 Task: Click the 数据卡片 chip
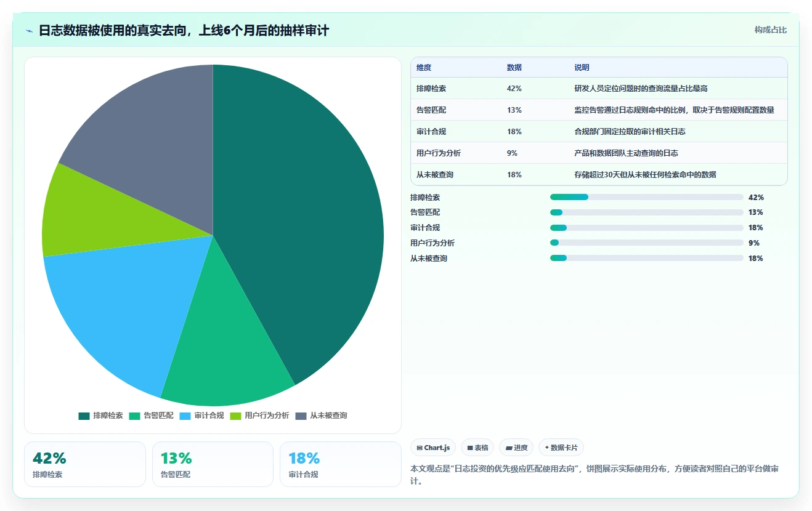tap(561, 448)
